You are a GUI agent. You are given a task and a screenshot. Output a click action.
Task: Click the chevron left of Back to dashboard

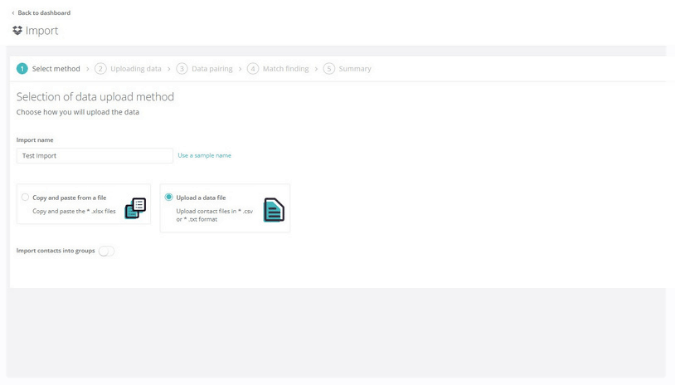pos(13,13)
